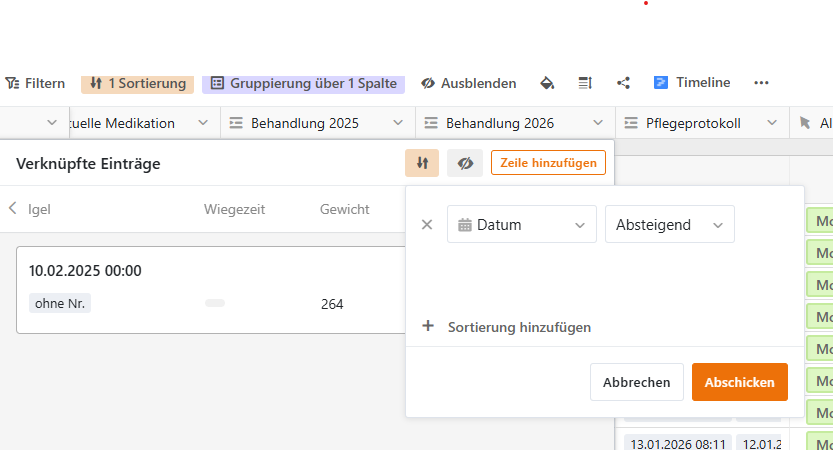Remove the Datum sort rule with X
Viewport: 833px width, 450px height.
click(x=427, y=225)
